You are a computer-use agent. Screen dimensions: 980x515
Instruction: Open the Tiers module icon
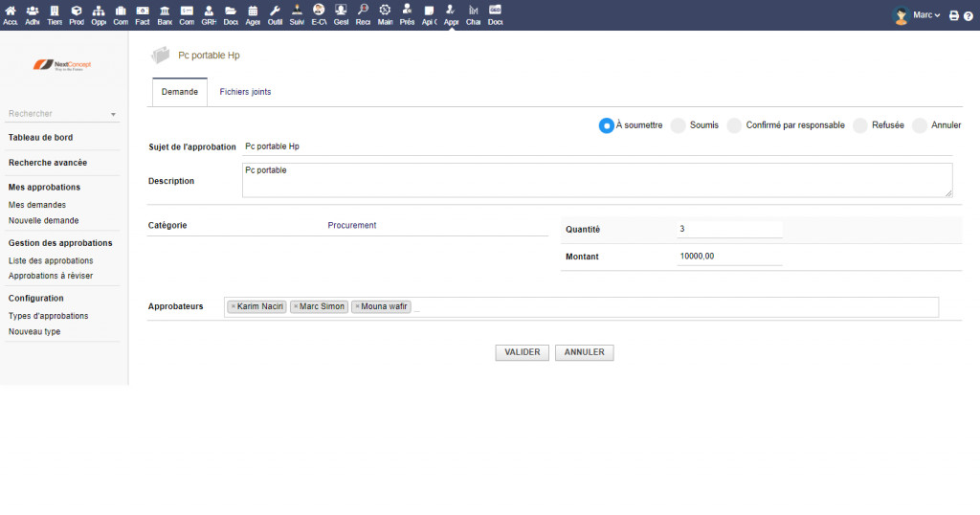(55, 14)
